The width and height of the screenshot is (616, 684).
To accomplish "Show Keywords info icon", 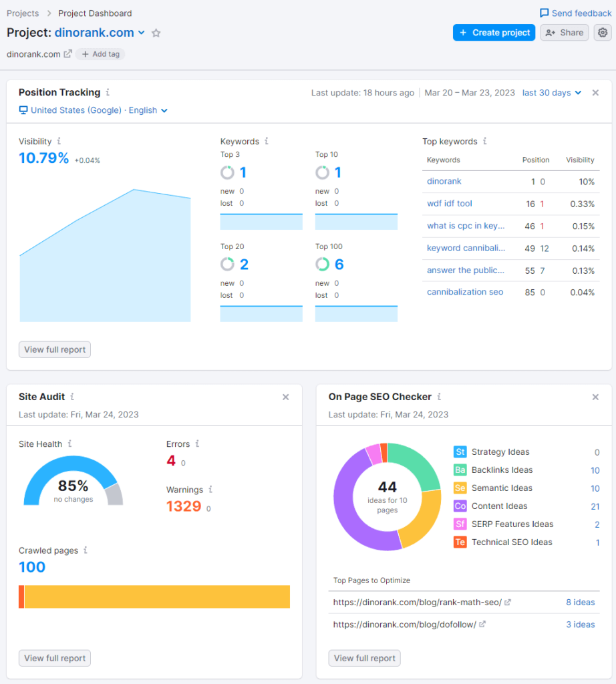I will (266, 141).
